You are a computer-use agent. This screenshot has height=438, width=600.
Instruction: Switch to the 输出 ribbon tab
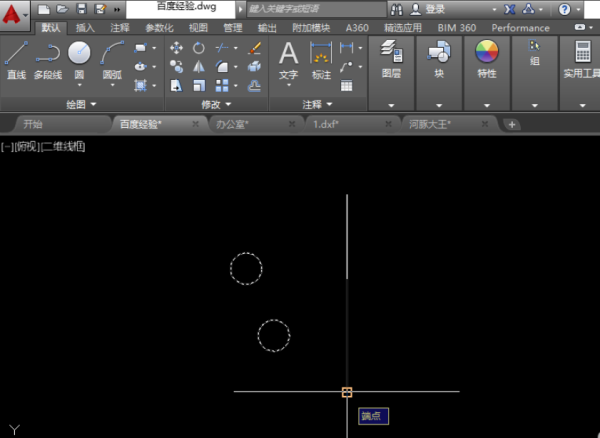click(267, 28)
